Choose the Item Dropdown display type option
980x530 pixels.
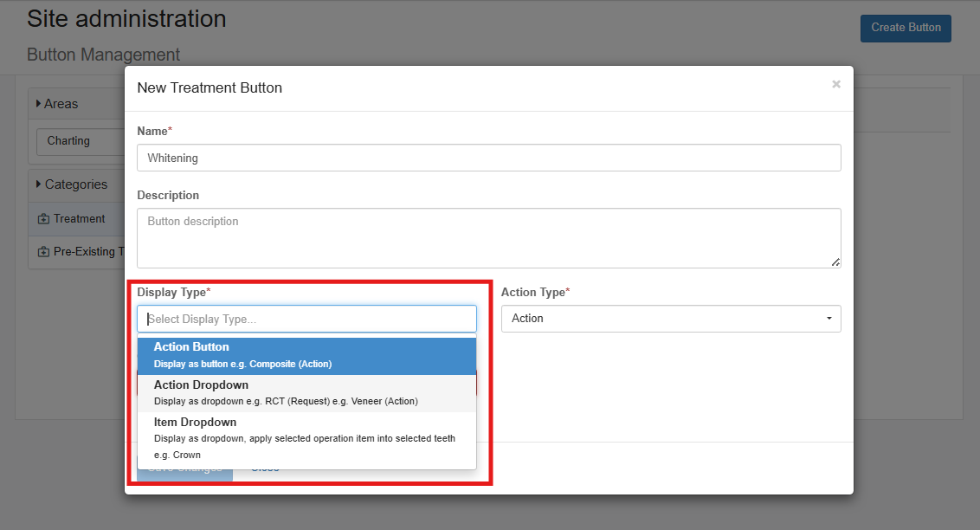(306, 439)
